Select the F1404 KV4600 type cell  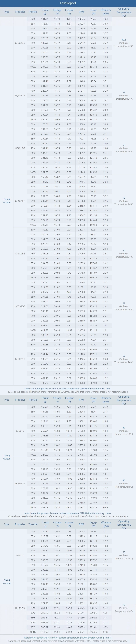point(7,581)
